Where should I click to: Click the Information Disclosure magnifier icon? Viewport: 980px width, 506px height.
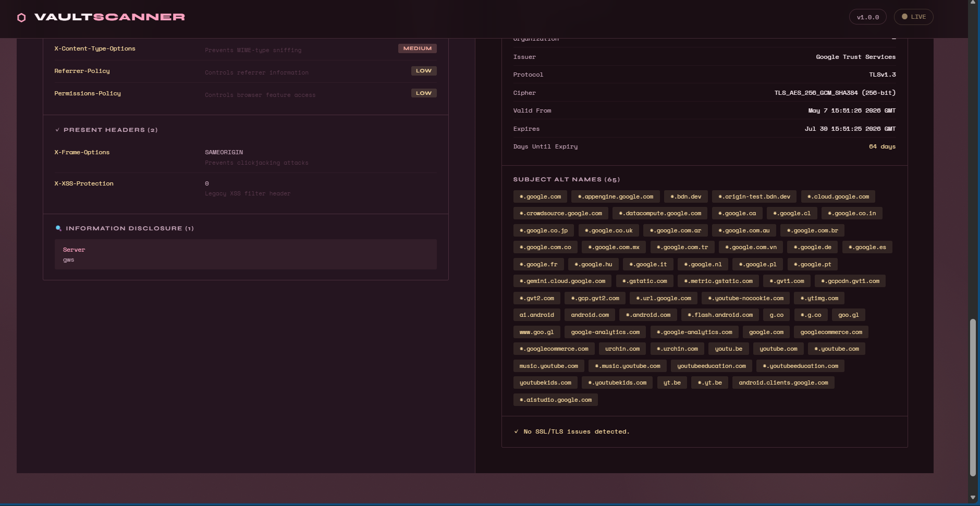(x=58, y=228)
